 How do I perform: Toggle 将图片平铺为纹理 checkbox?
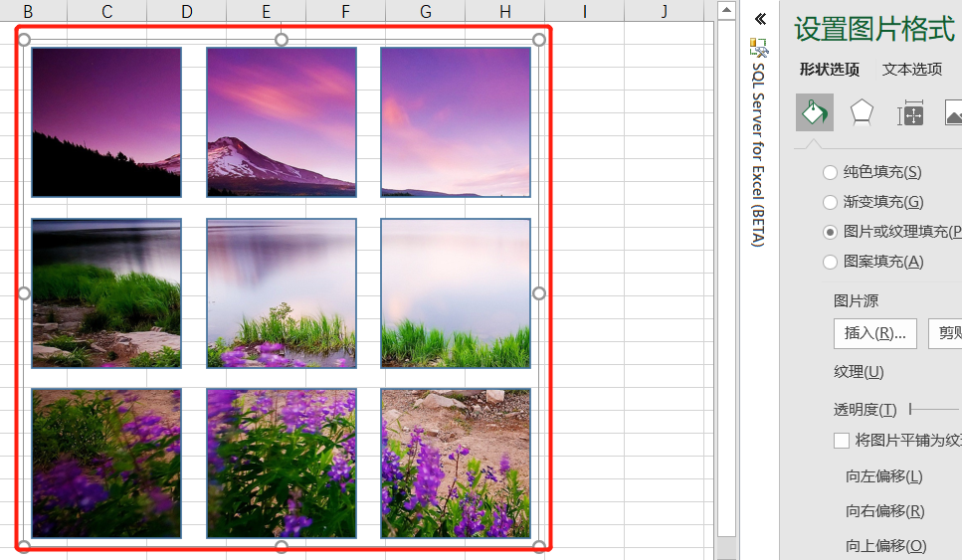coord(842,440)
